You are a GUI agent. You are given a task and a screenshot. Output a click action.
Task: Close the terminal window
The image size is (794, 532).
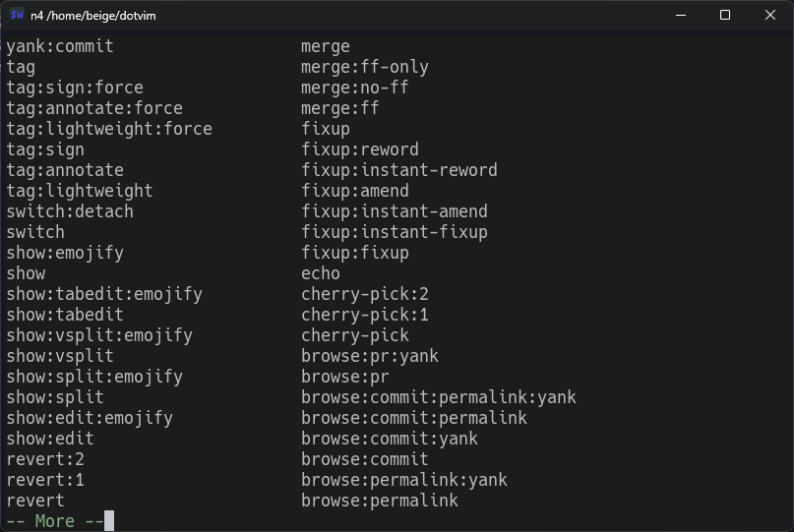[770, 15]
